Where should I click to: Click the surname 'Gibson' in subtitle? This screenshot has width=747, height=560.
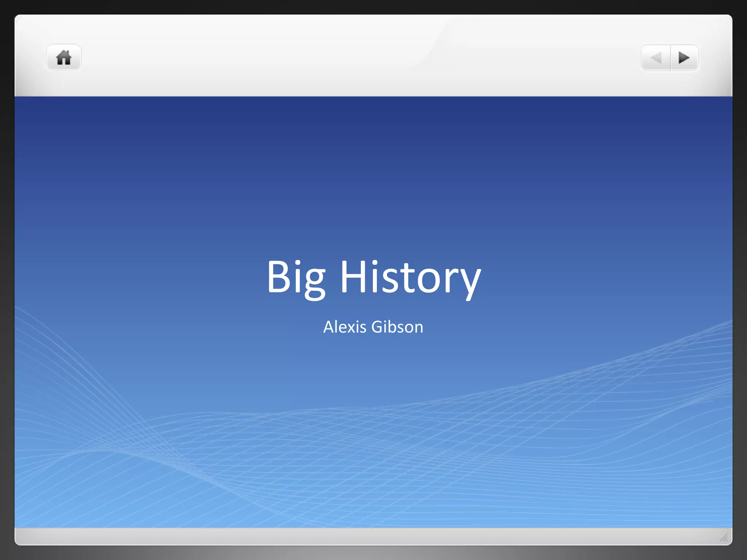[x=397, y=327]
